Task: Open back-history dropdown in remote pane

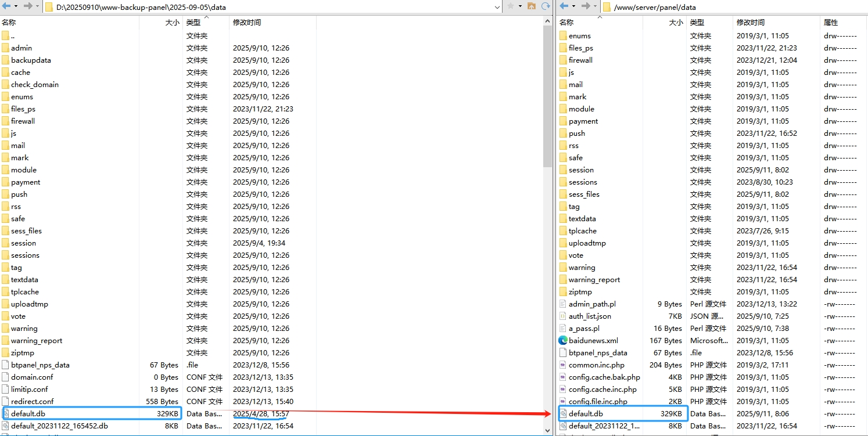Action: [573, 6]
